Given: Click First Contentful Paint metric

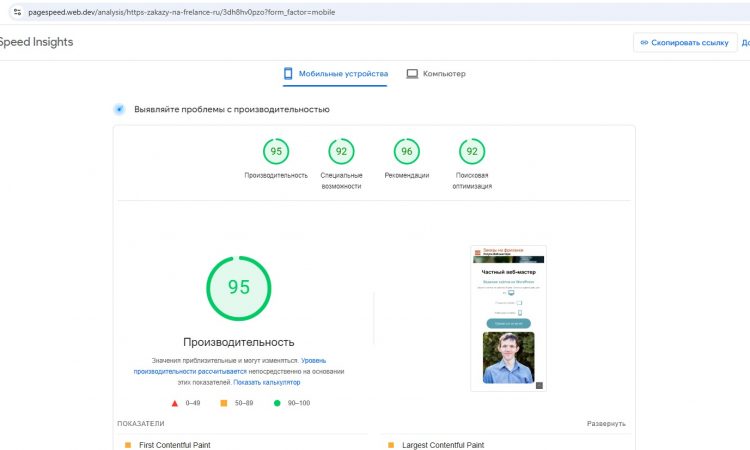Looking at the screenshot, I should (175, 445).
